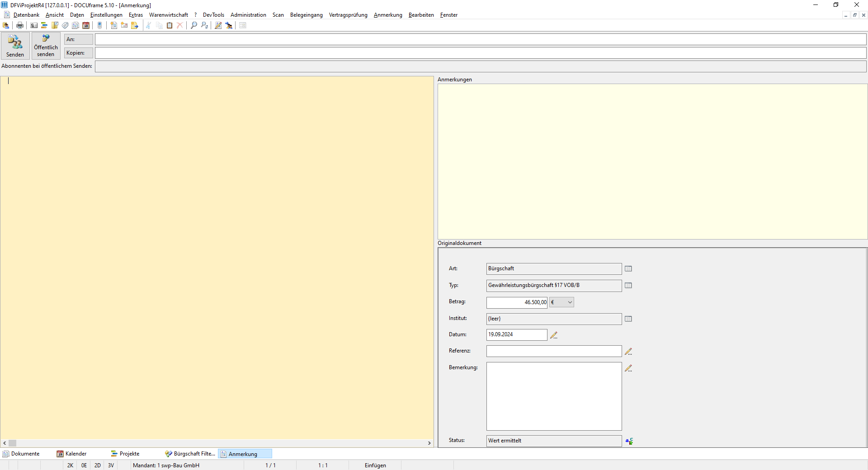Click the forward to users toolbar icon
Viewport: 868px width, 470px height.
229,25
